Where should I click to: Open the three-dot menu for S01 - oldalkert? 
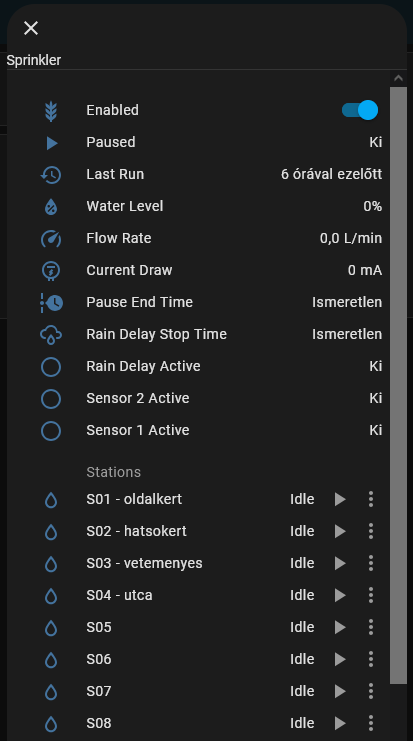tap(371, 499)
